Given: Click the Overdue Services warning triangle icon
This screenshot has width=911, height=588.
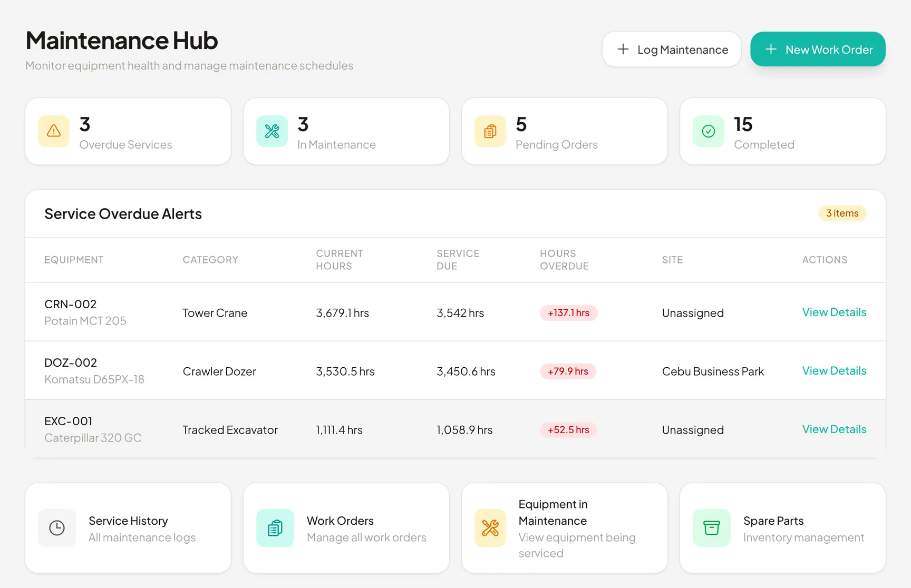Looking at the screenshot, I should [x=54, y=131].
